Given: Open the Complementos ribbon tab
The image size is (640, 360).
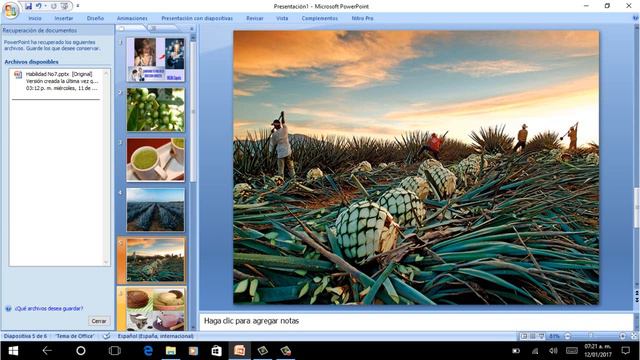Looking at the screenshot, I should pyautogui.click(x=320, y=18).
